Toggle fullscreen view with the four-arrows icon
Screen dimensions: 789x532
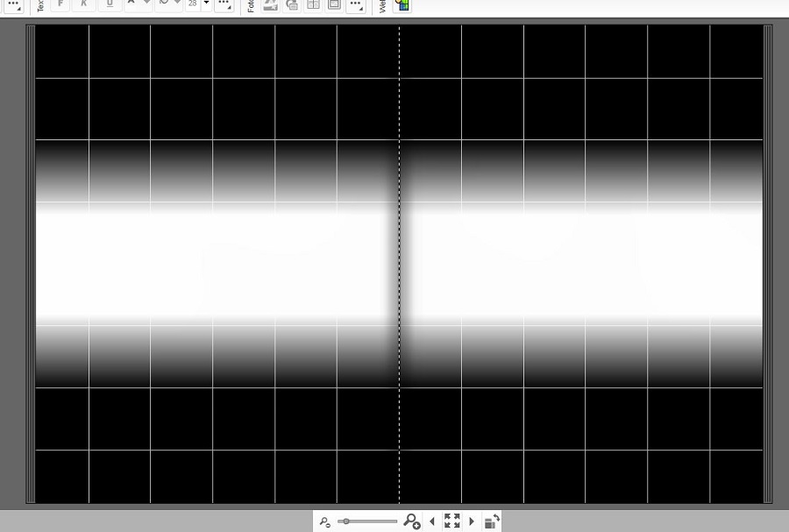451,521
